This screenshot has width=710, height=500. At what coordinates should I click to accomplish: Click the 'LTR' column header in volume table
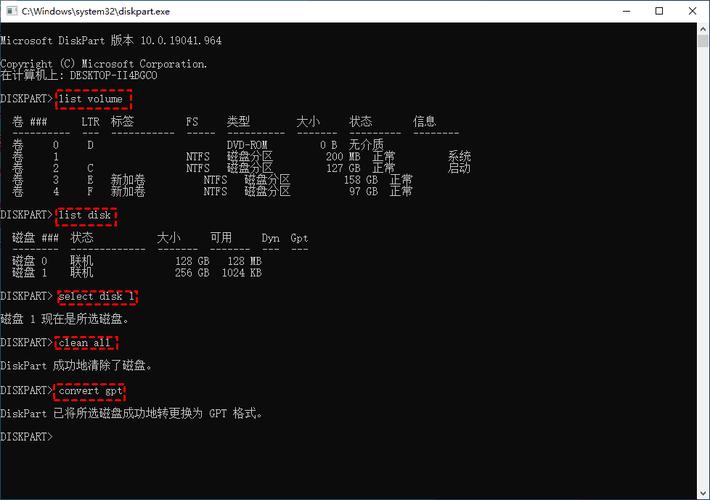coord(91,122)
